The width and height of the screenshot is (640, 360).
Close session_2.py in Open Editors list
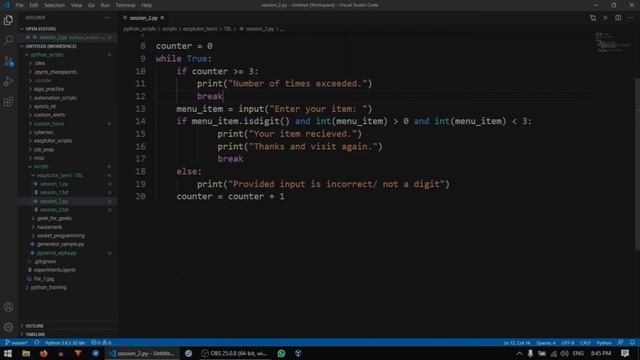point(28,37)
